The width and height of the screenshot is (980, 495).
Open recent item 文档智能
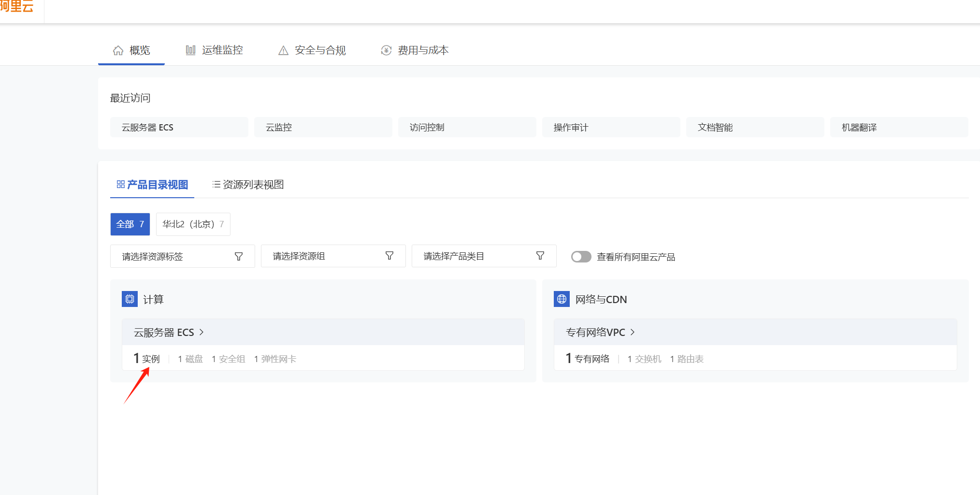755,127
